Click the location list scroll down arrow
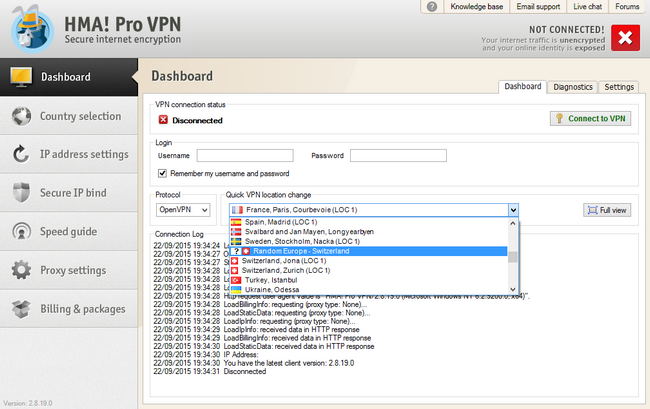Image resolution: width=650 pixels, height=409 pixels. click(x=513, y=289)
